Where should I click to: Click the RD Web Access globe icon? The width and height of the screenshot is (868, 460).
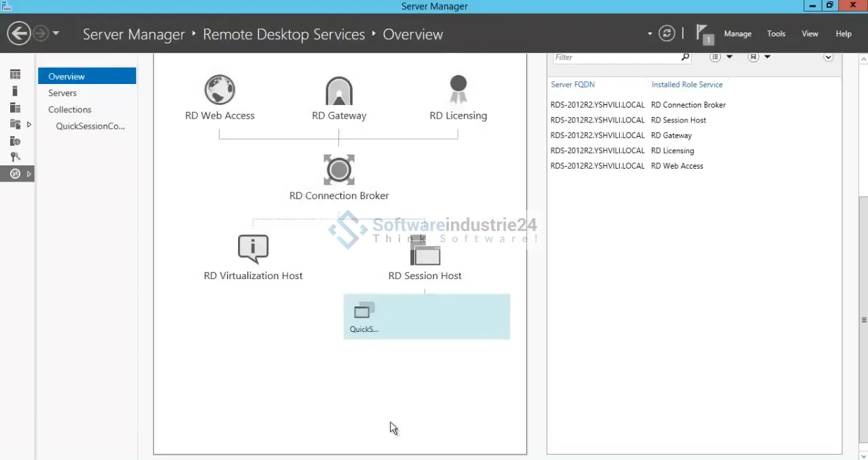[x=220, y=89]
